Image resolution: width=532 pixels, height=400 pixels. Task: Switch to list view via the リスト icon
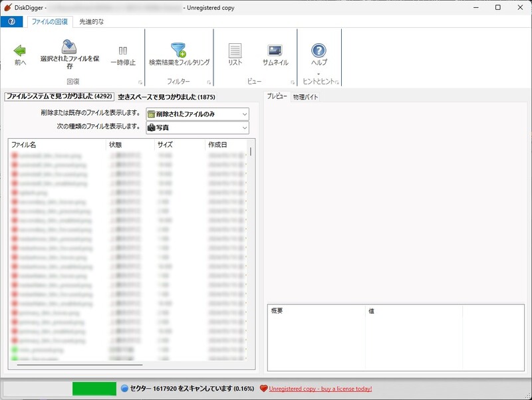pos(233,53)
